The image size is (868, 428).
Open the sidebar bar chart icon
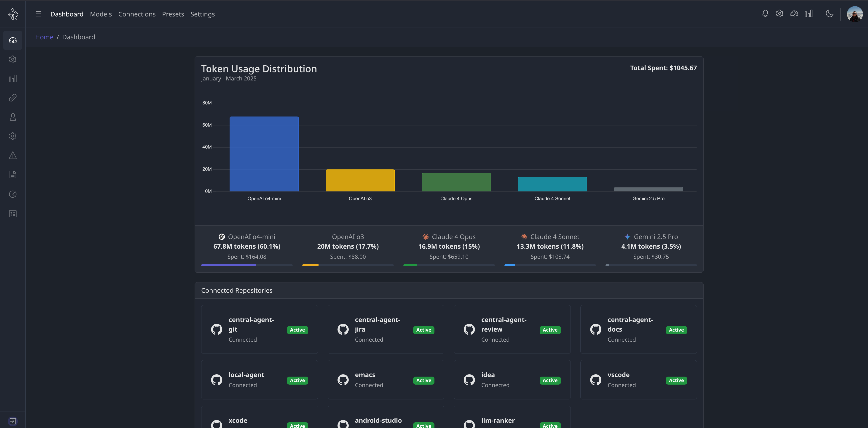[13, 79]
